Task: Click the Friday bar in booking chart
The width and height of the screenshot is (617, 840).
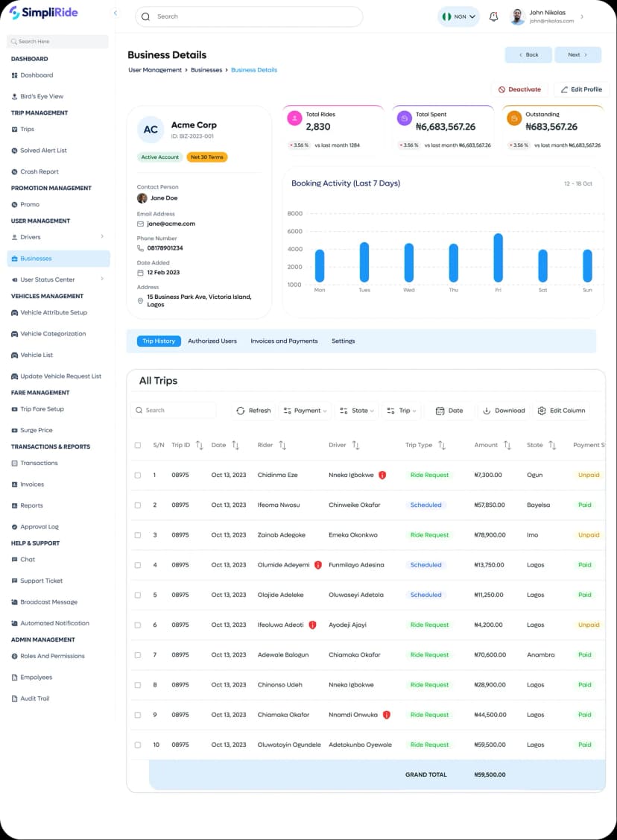Action: (498, 258)
